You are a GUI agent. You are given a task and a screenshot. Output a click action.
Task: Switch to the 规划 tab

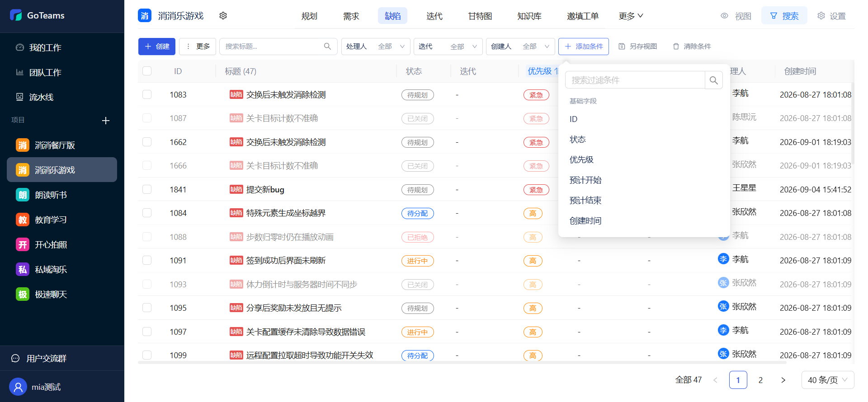309,16
